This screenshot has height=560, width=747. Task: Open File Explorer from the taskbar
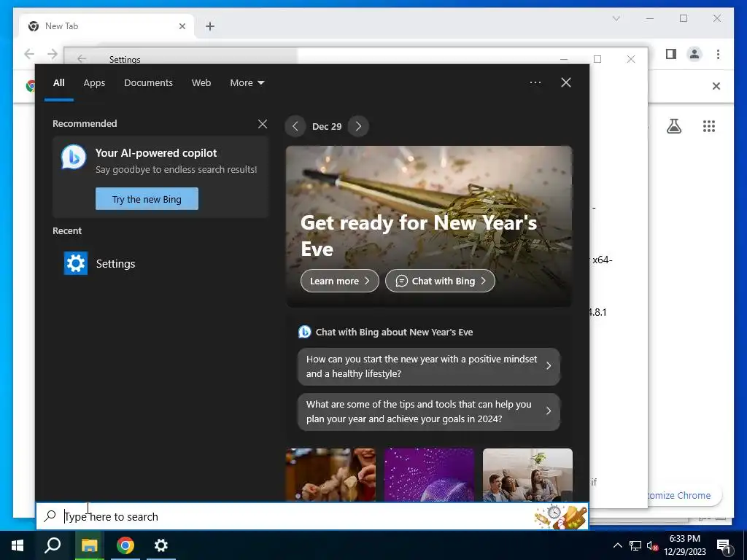coord(89,545)
